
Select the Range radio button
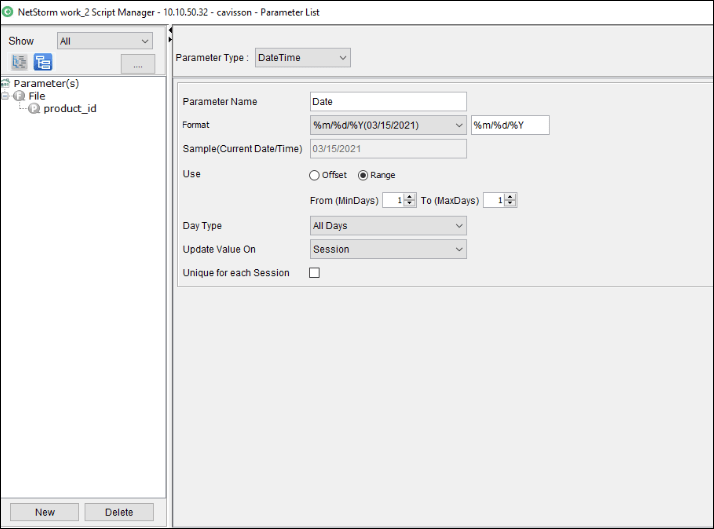tap(363, 175)
